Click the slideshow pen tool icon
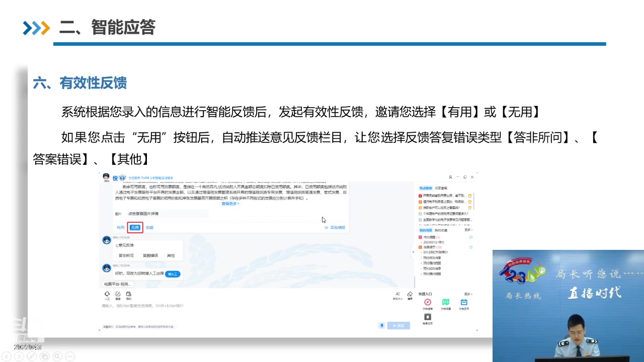The width and height of the screenshot is (644, 362). 32,356
